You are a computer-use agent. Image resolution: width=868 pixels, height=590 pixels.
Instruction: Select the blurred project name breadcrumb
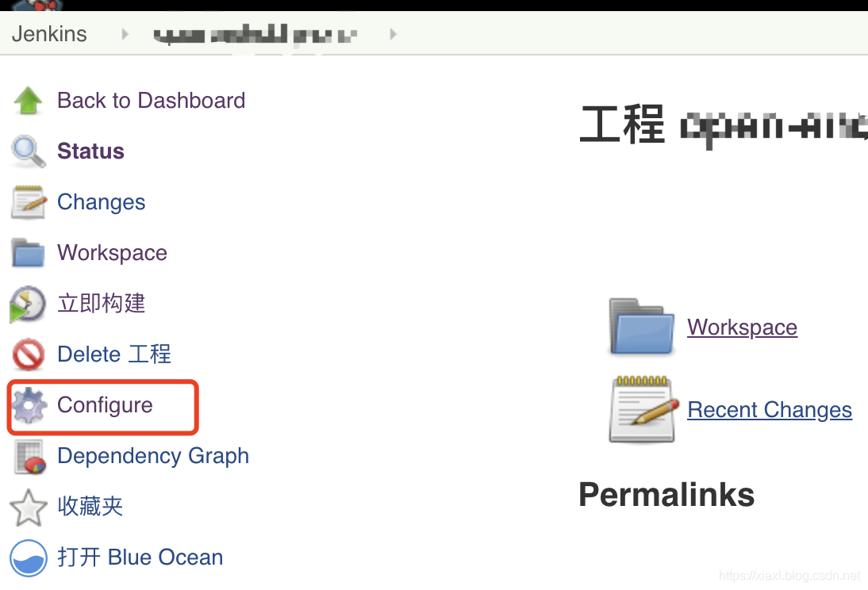(x=255, y=34)
